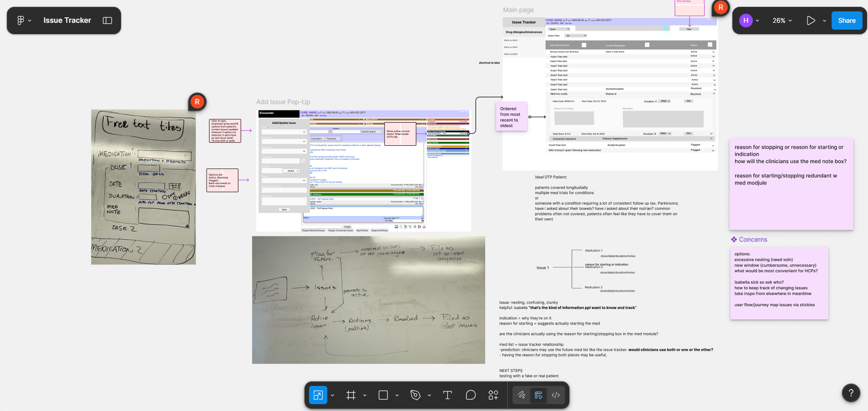868x411 pixels.
Task: Toggle the sidebar panel visibility
Action: [x=107, y=21]
